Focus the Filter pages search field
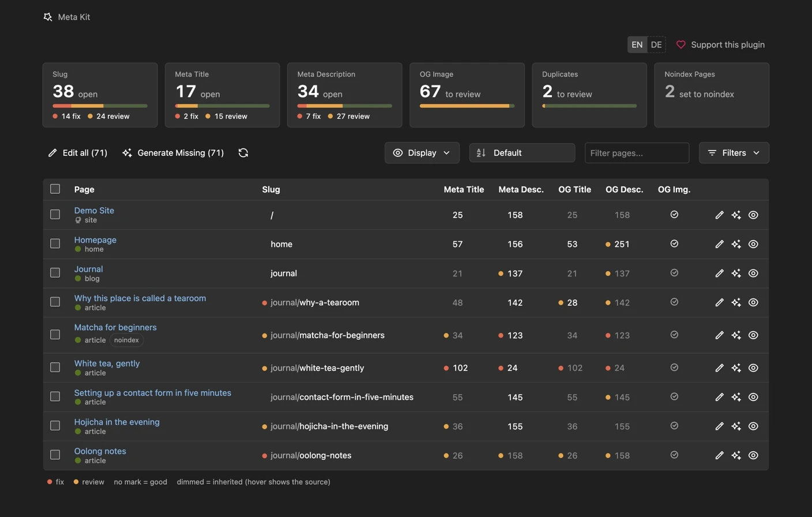This screenshot has height=517, width=812. (637, 153)
